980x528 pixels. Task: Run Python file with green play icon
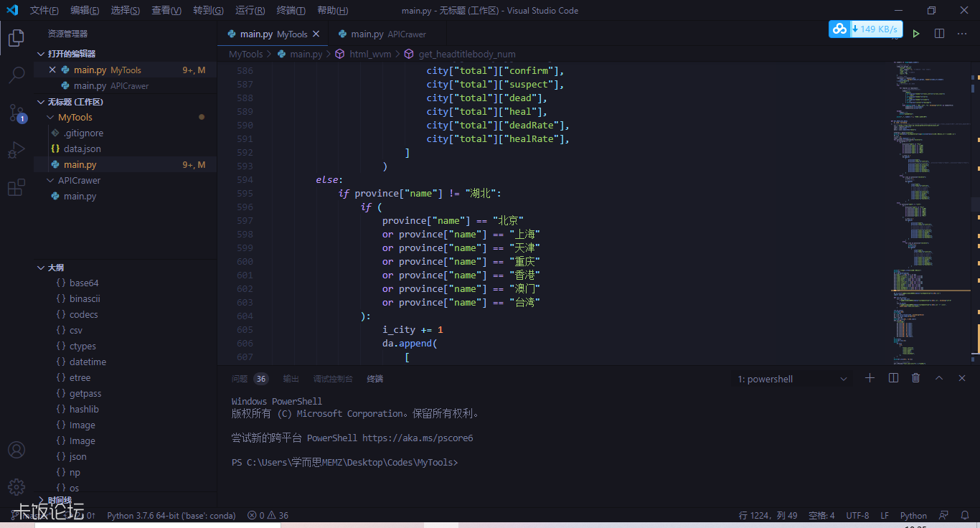pyautogui.click(x=916, y=34)
